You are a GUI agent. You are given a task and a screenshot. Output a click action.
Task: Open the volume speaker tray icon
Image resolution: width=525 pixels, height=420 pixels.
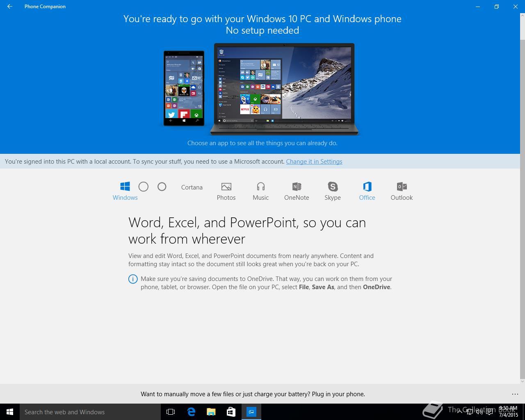pyautogui.click(x=479, y=412)
